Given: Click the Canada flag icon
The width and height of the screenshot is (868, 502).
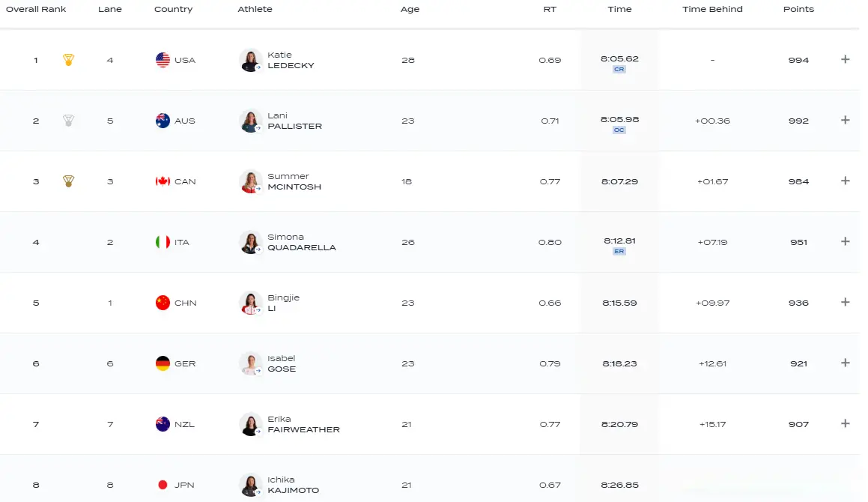Looking at the screenshot, I should tap(163, 181).
